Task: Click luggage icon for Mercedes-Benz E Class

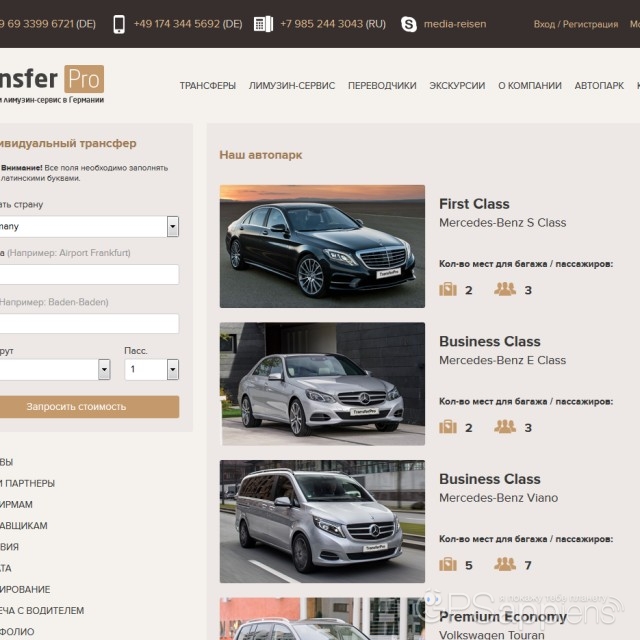Action: 448,427
